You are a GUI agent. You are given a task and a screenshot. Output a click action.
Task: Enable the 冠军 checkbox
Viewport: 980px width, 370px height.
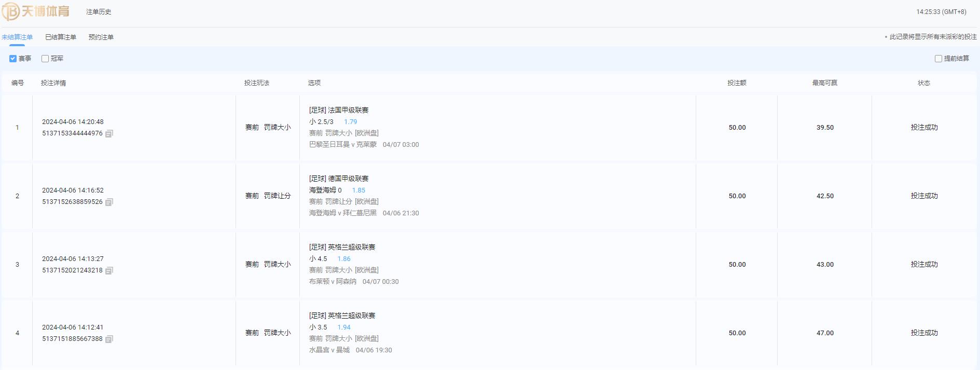(x=45, y=59)
